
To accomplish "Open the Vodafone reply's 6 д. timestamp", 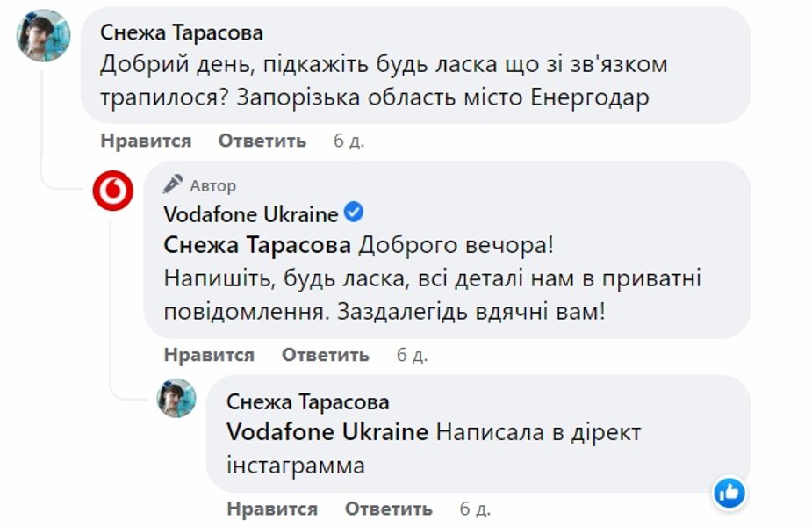I will [412, 355].
